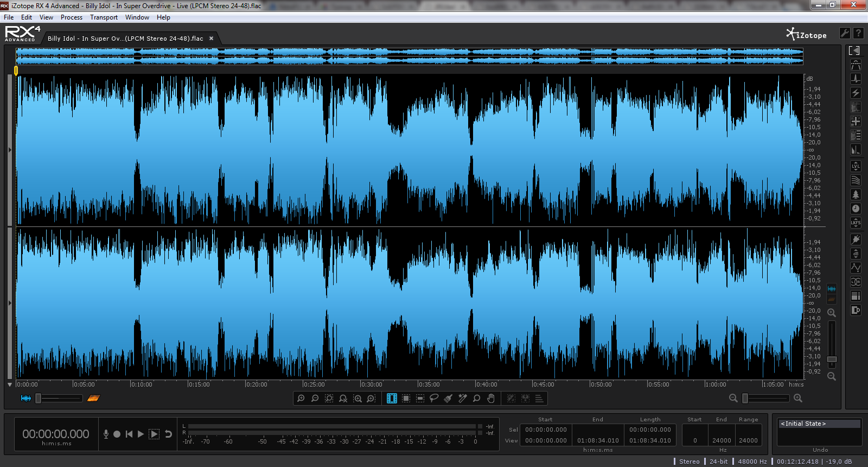Click the selection Start time field
Image resolution: width=868 pixels, height=467 pixels.
pyautogui.click(x=546, y=430)
